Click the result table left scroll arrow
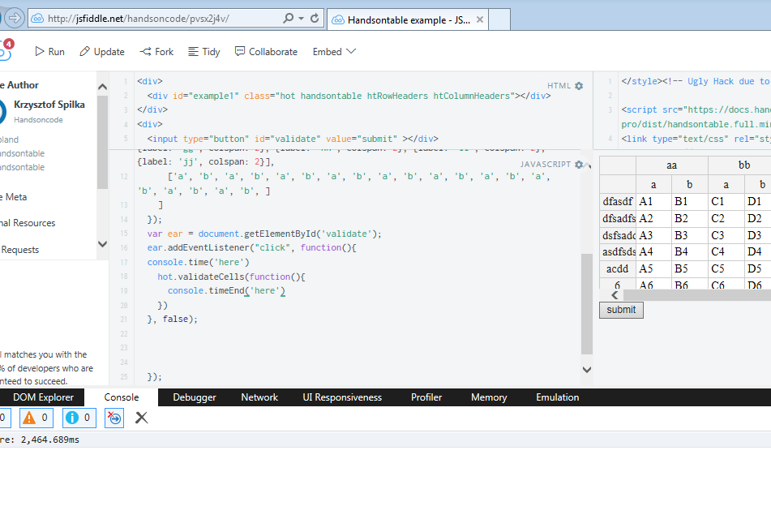This screenshot has width=771, height=532. pos(615,295)
